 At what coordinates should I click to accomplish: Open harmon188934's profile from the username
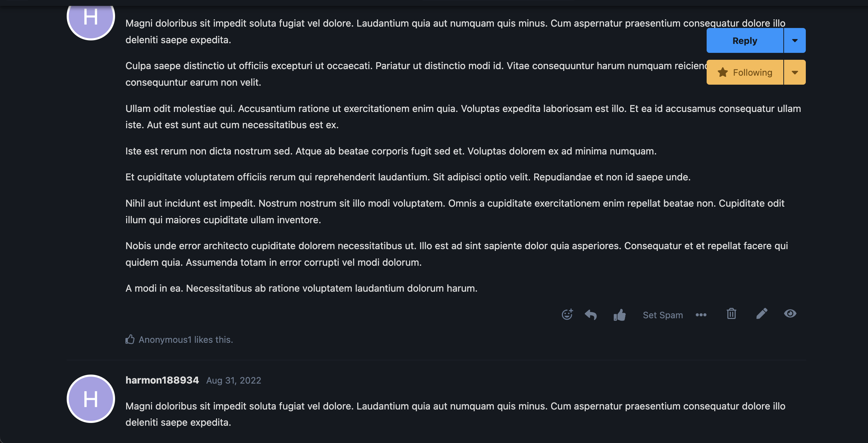pos(162,380)
